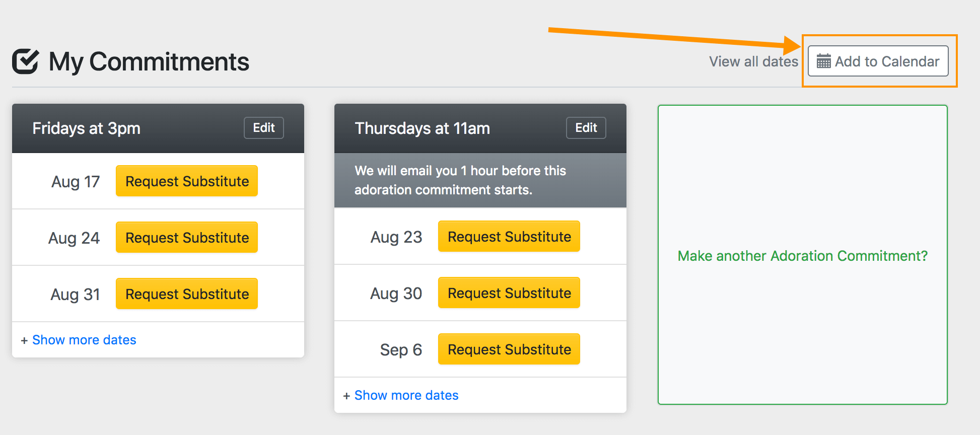Screen dimensions: 980x435
Task: Edit the Fridays at 3pm commitment
Action: pos(264,128)
